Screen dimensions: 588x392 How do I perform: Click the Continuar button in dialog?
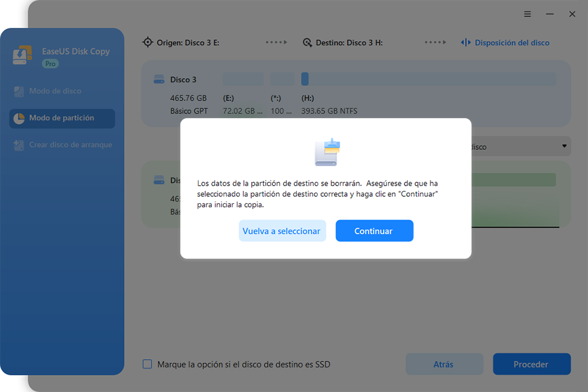tap(374, 231)
